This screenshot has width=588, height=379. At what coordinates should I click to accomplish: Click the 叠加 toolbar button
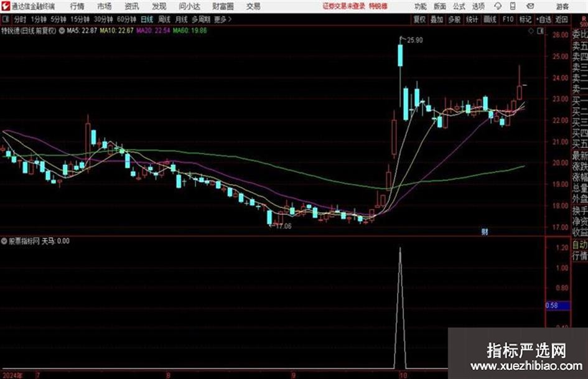(x=437, y=19)
